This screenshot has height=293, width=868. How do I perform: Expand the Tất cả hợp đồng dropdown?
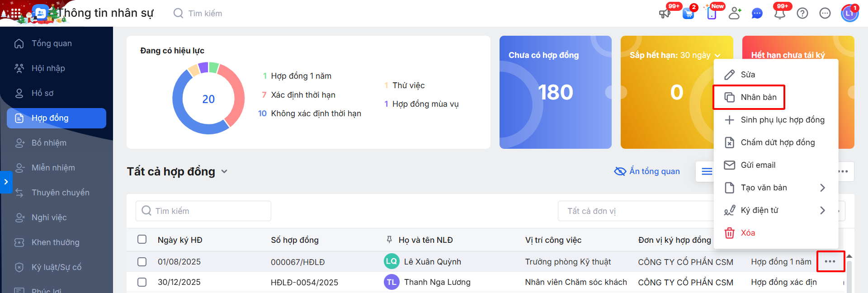[224, 171]
